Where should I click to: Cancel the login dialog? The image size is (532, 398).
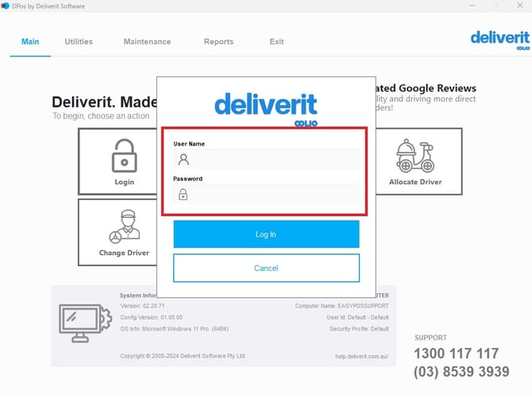coord(266,268)
